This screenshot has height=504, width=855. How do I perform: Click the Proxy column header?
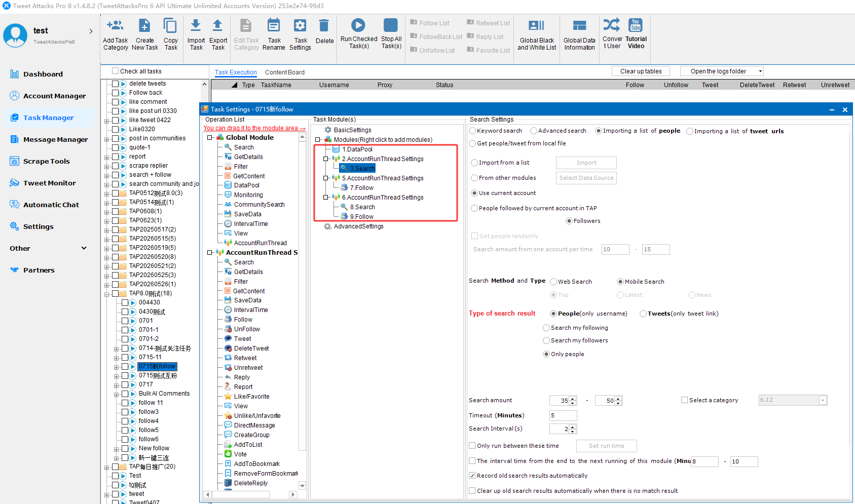click(x=385, y=85)
